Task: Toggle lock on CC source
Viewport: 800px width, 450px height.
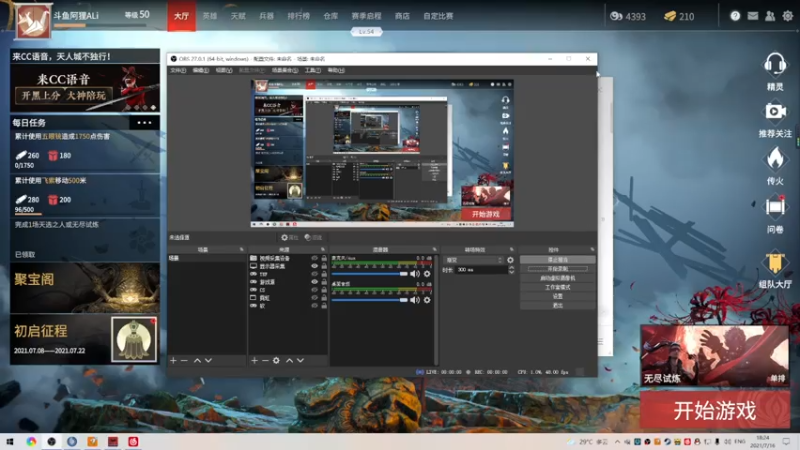Action: point(323,289)
